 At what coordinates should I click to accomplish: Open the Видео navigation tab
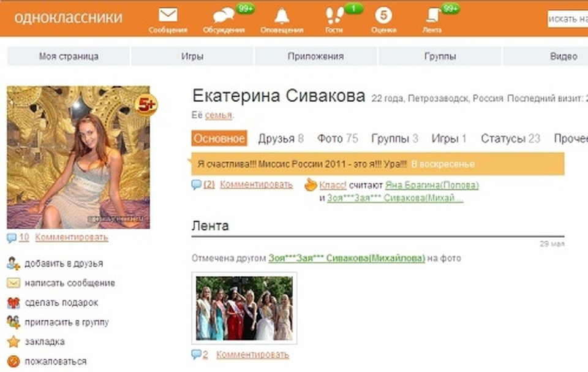(x=546, y=56)
